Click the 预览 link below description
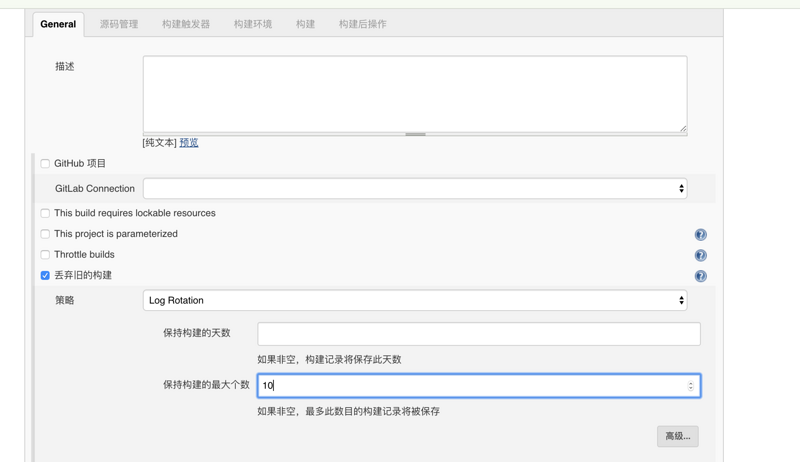Viewport: 800px width, 462px height. [189, 143]
